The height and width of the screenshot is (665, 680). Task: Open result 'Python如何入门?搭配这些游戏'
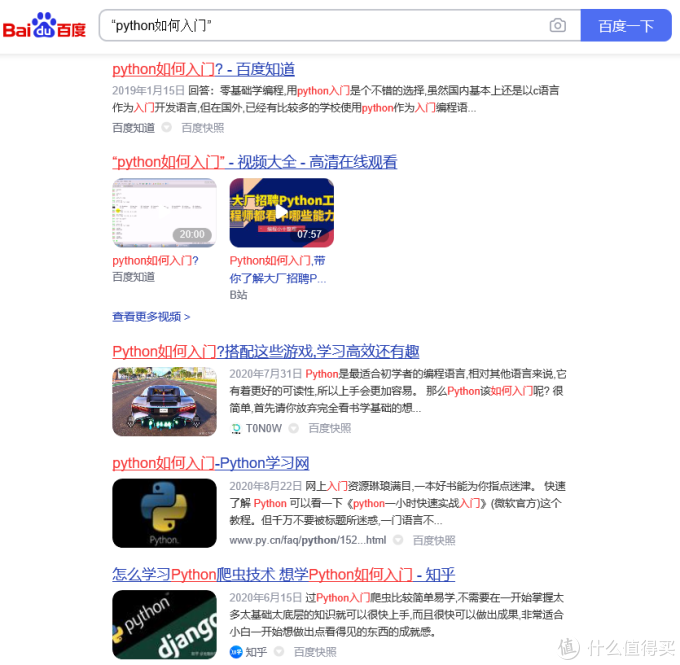[x=266, y=351]
